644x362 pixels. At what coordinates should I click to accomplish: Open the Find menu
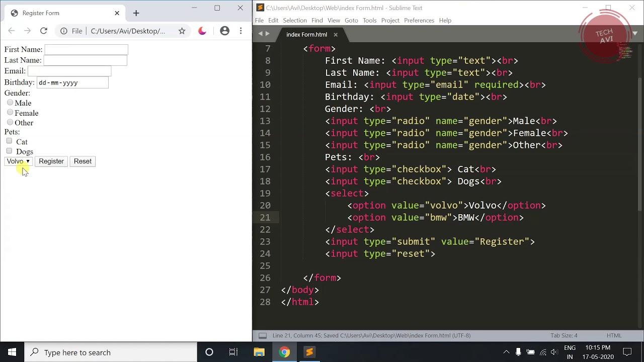[x=317, y=20]
